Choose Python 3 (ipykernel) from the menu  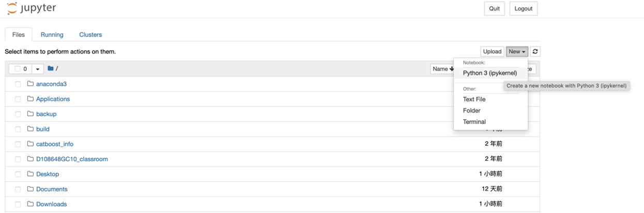(x=490, y=73)
